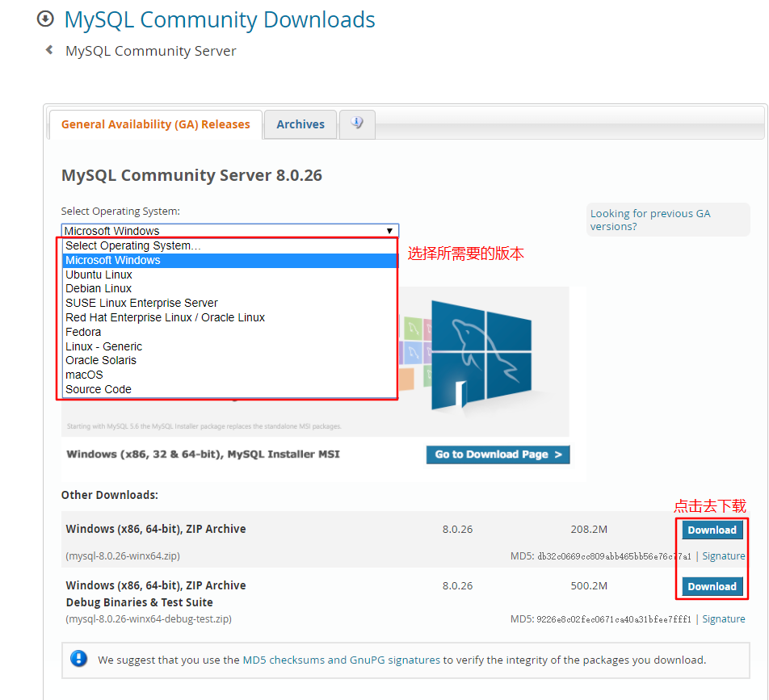
Task: Click the MD5 hash of the debug-test archive
Action: [614, 619]
